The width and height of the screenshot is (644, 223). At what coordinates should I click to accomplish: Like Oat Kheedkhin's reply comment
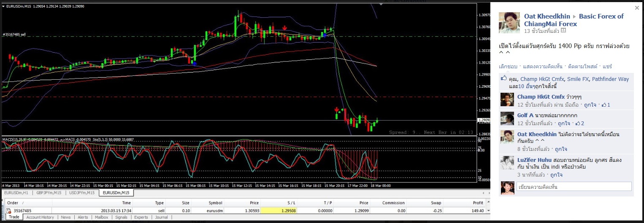coord(561,149)
